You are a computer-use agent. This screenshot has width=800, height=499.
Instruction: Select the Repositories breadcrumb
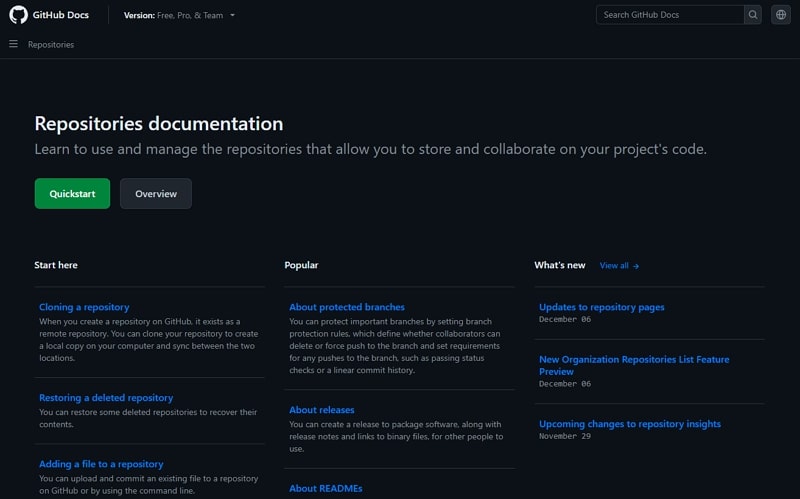click(51, 44)
